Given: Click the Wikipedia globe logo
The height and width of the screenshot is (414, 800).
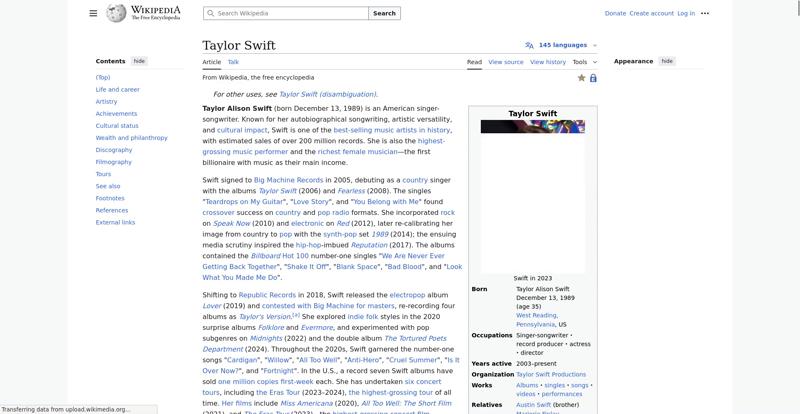Looking at the screenshot, I should click(x=116, y=13).
